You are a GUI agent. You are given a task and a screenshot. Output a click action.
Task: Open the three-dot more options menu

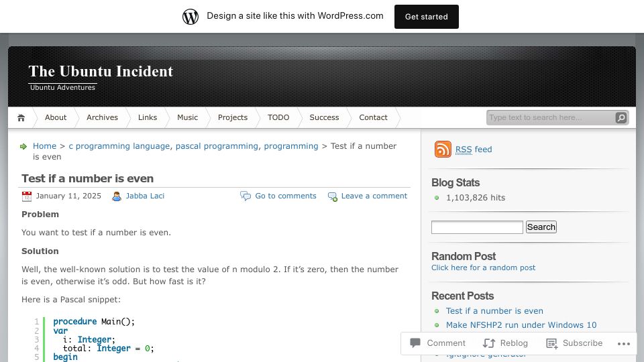pos(623,343)
